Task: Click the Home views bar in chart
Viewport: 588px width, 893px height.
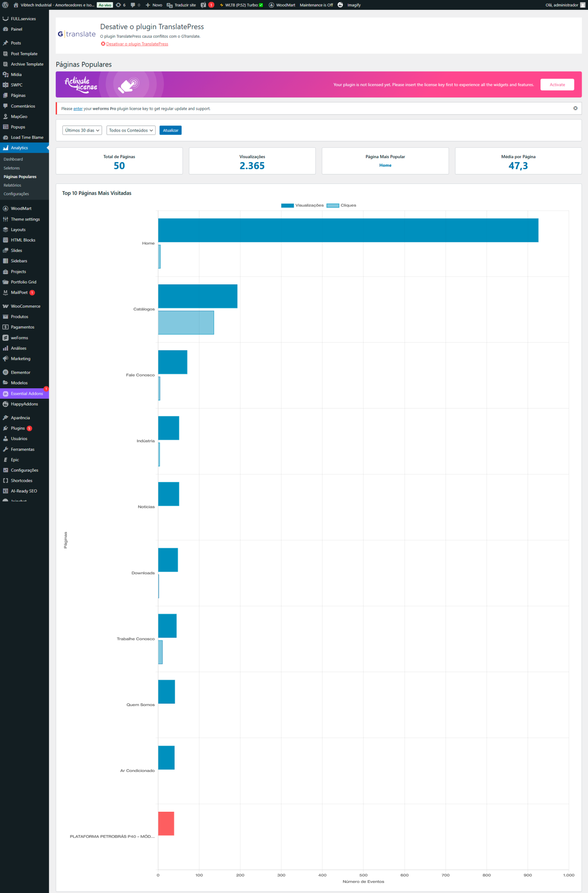Action: click(x=348, y=230)
